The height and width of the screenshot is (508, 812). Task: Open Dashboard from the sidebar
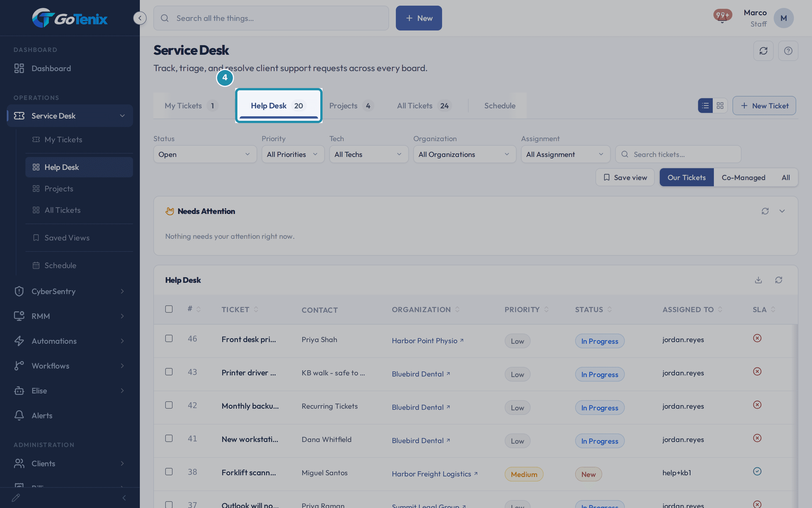[x=70, y=68]
